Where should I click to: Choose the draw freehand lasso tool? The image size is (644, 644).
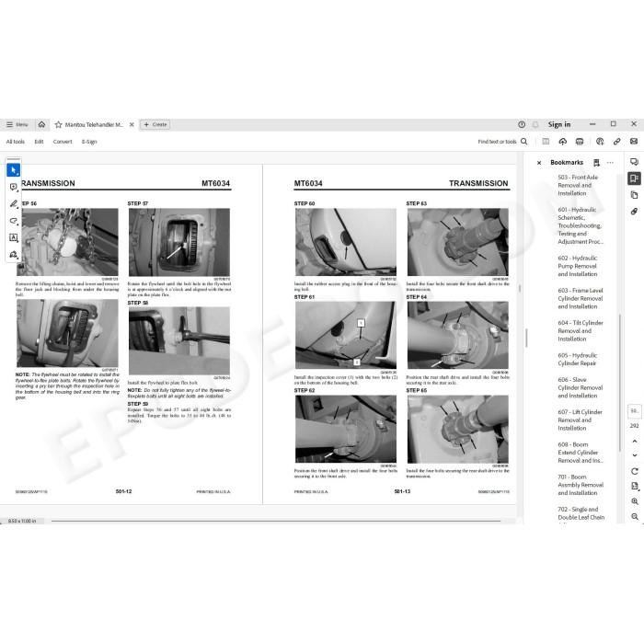coord(14,221)
